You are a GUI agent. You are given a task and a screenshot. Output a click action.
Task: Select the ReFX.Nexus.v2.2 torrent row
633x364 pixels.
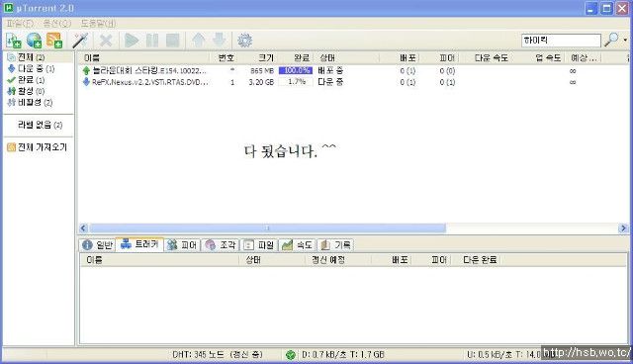353,82
